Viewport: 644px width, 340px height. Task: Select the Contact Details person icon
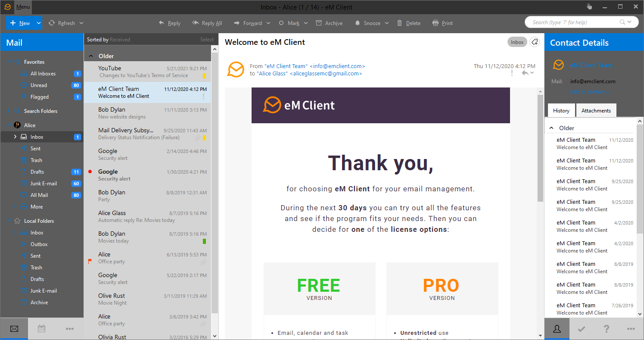(x=557, y=328)
